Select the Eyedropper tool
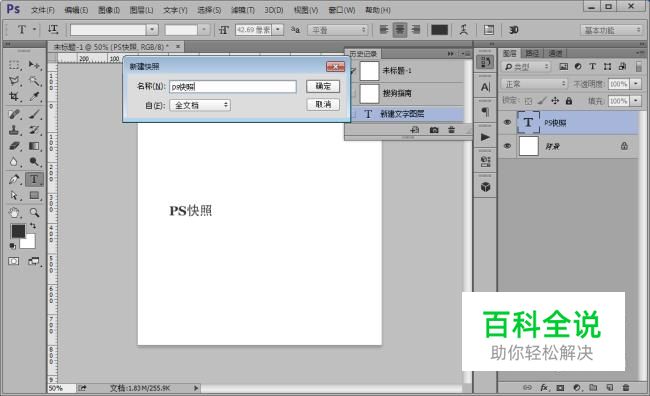 click(34, 97)
